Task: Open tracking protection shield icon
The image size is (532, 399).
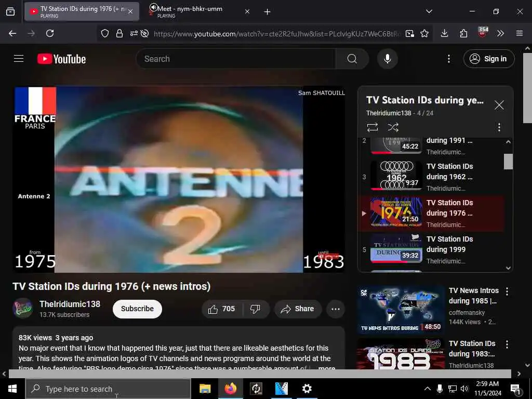Action: point(105,33)
